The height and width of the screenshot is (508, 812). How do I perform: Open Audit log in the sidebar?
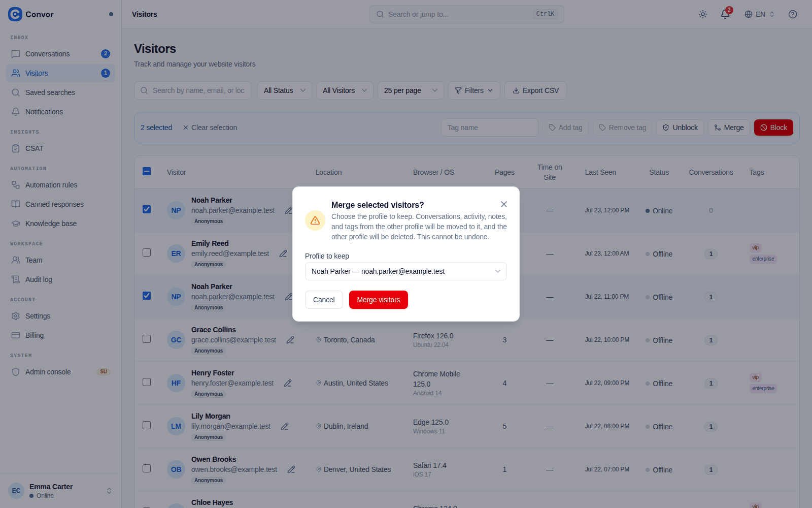click(61, 279)
